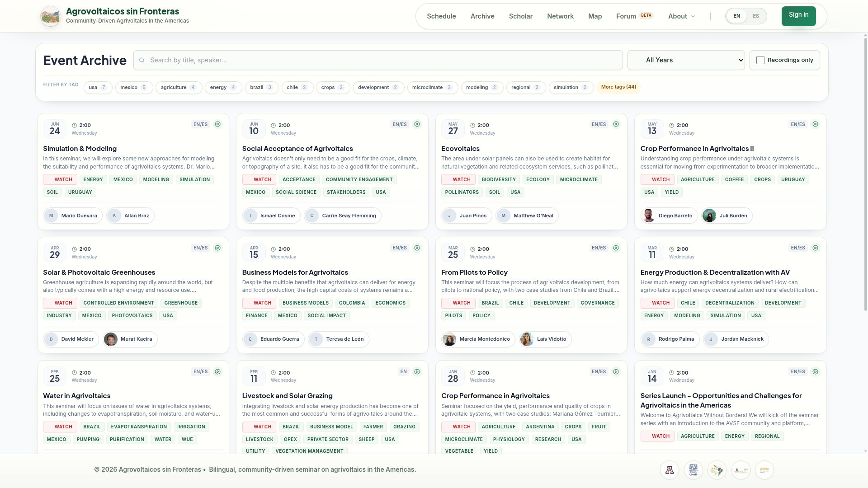Viewport: 868px width, 488px height.
Task: Expand the About menu
Action: [x=682, y=16]
